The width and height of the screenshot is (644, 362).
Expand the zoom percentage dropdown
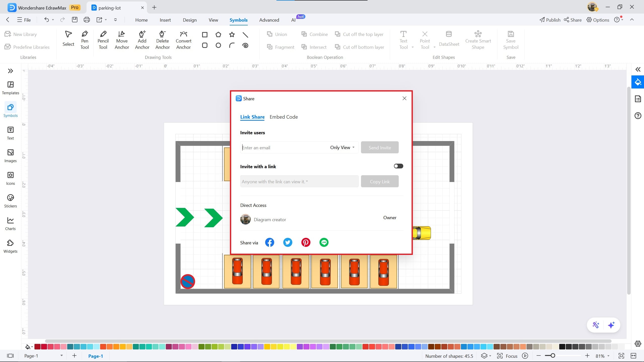click(x=608, y=356)
